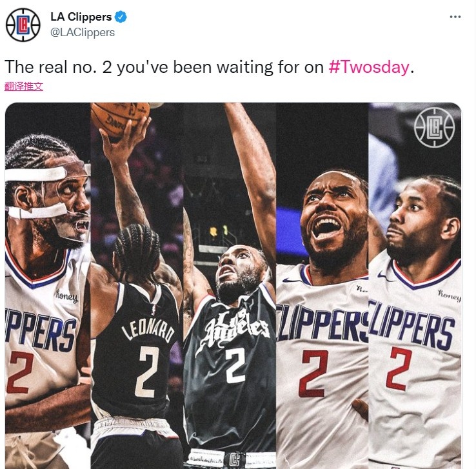Open the shouting player photo panel
The height and width of the screenshot is (469, 476).
click(x=322, y=285)
